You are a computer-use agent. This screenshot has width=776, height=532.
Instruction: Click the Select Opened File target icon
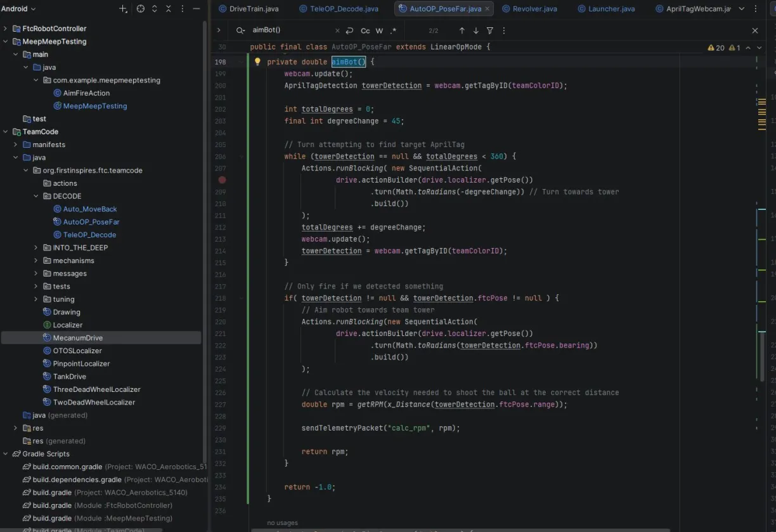[141, 9]
